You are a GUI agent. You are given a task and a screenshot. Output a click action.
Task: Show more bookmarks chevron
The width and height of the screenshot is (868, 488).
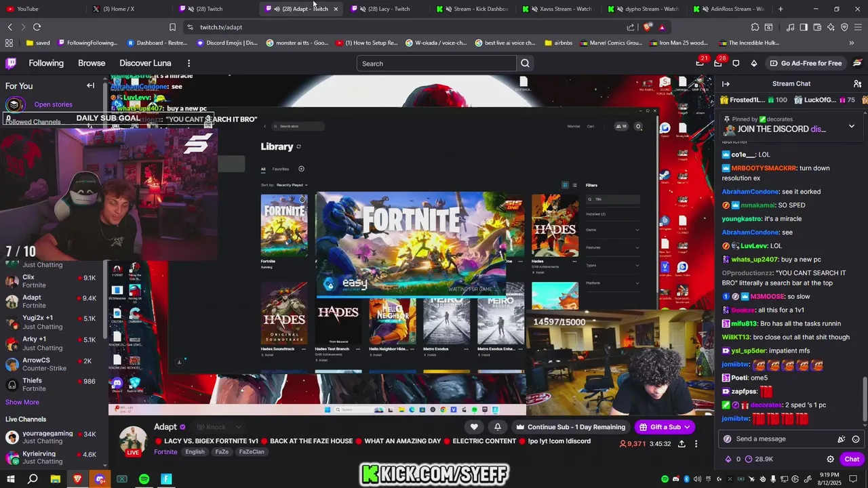click(x=852, y=43)
